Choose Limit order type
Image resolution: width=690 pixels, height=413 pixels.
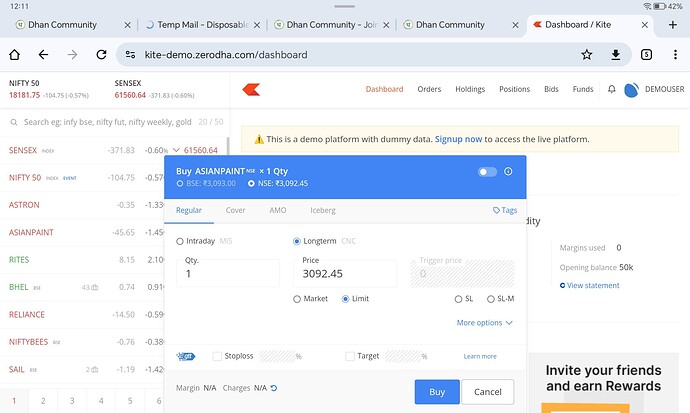pyautogui.click(x=345, y=299)
